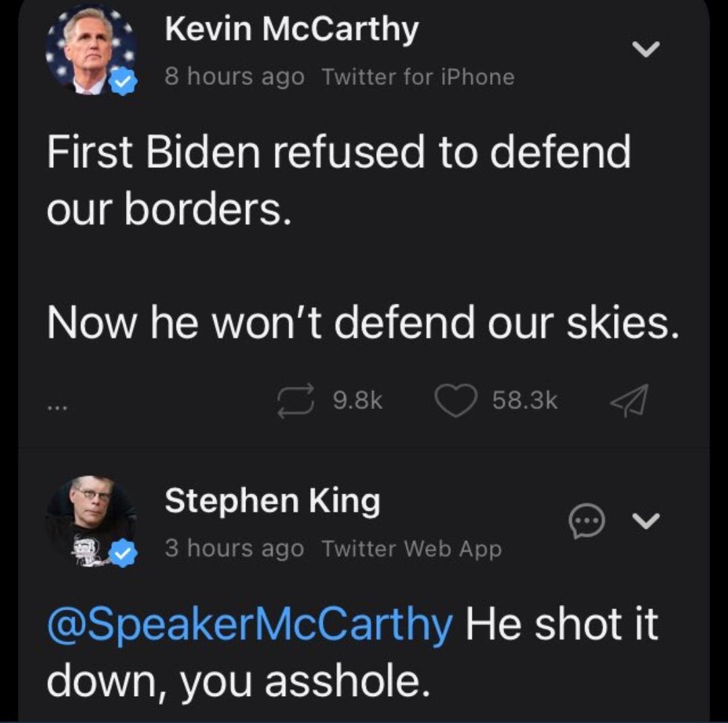Click 'Twitter for iPhone' source label
This screenshot has width=728, height=723.
(418, 76)
